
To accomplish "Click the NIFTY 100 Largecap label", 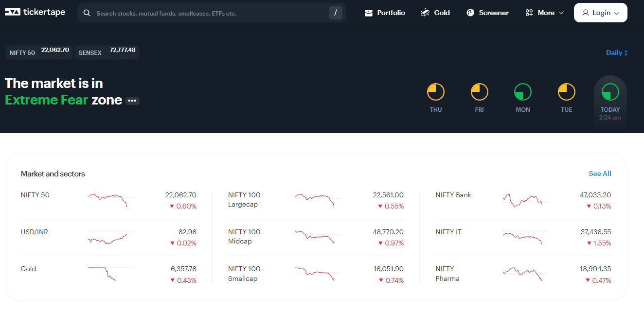I will coord(244,200).
